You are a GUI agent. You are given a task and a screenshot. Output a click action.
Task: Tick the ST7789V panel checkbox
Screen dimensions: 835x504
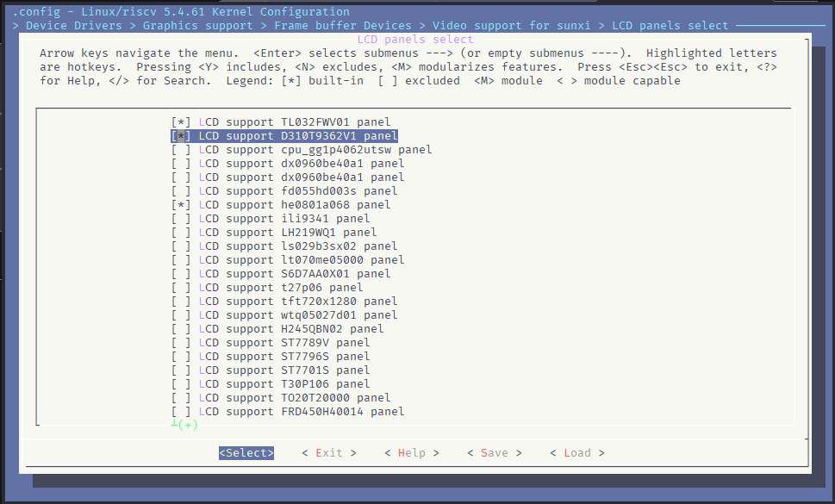pyautogui.click(x=181, y=343)
